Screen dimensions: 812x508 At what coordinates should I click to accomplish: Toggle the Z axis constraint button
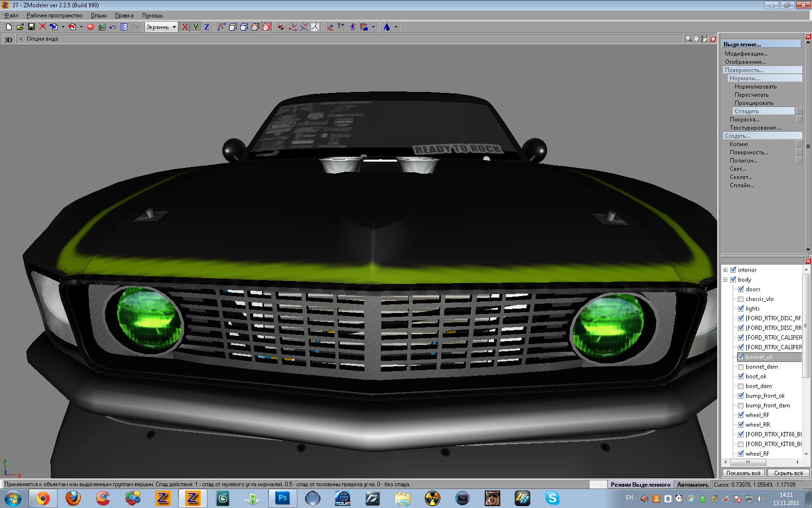(206, 27)
